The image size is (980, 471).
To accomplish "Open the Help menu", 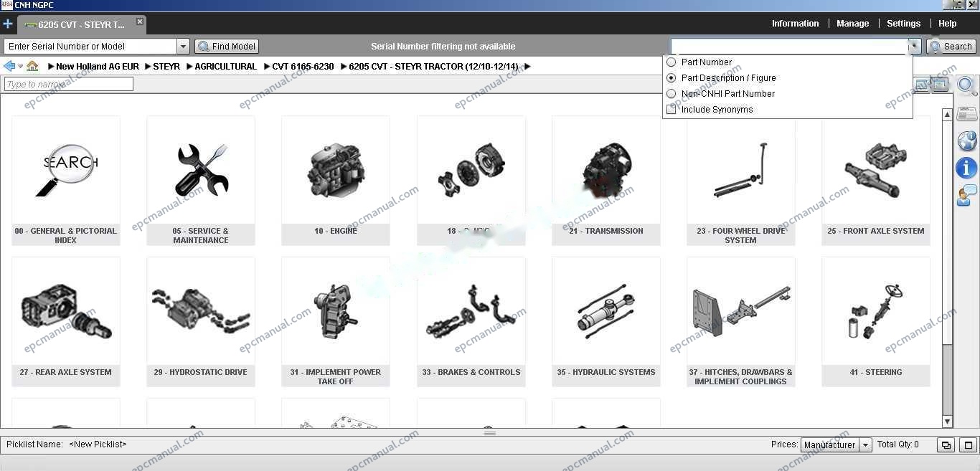I will tap(947, 24).
